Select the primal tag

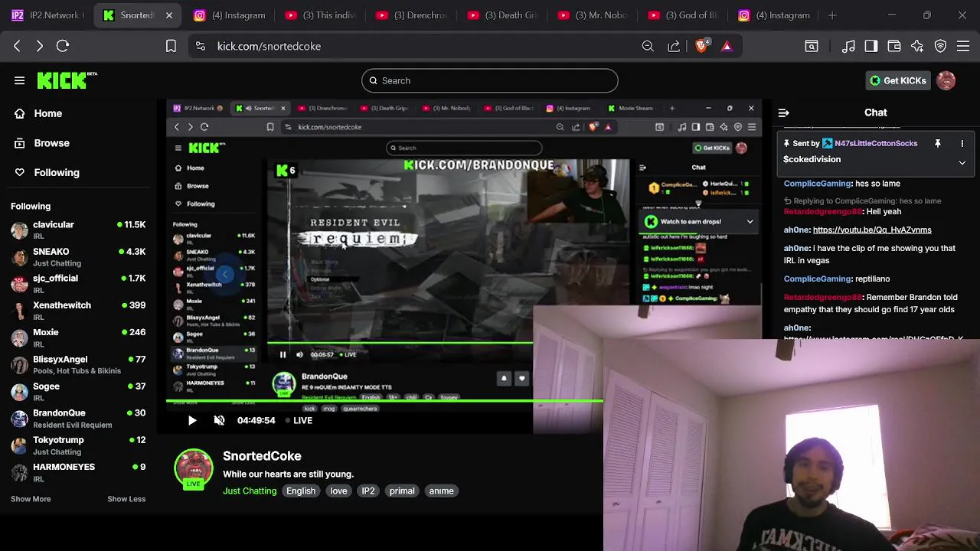[402, 491]
